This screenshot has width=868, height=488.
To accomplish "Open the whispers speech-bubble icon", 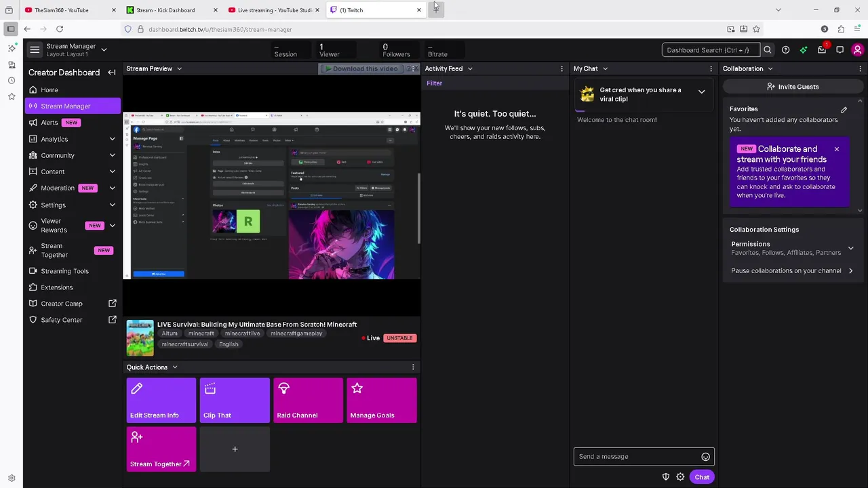I will click(840, 49).
